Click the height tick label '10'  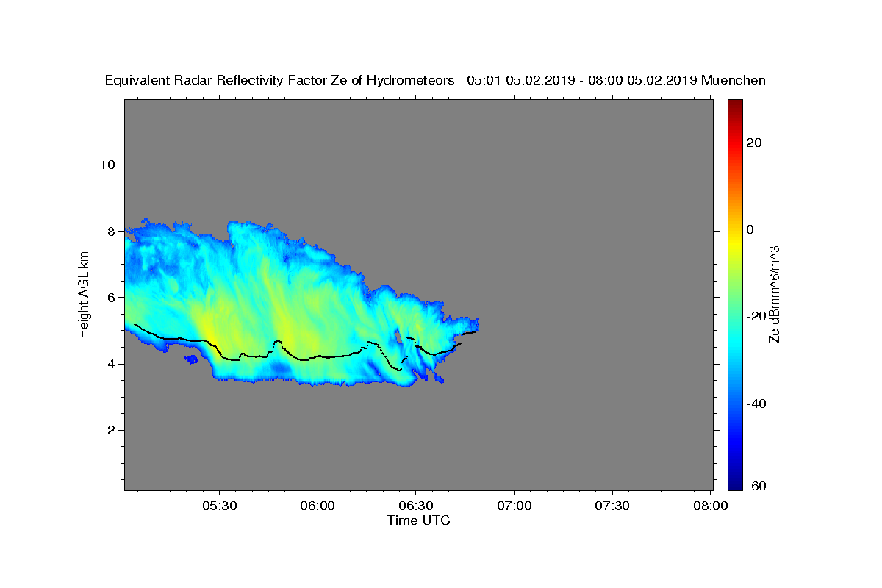[107, 164]
